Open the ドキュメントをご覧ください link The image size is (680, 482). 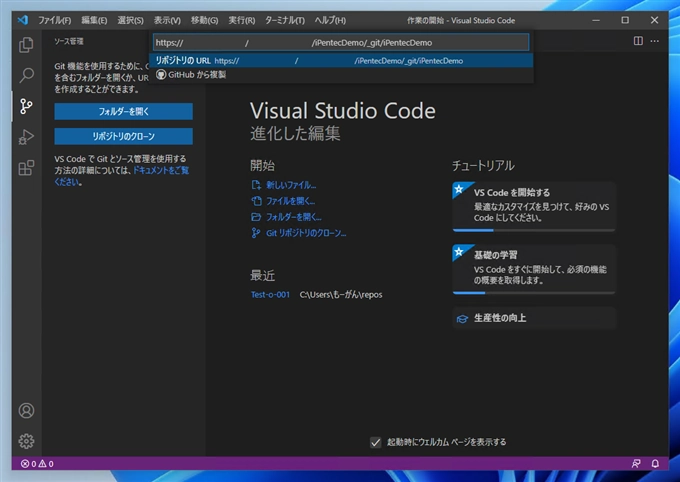tap(160, 171)
